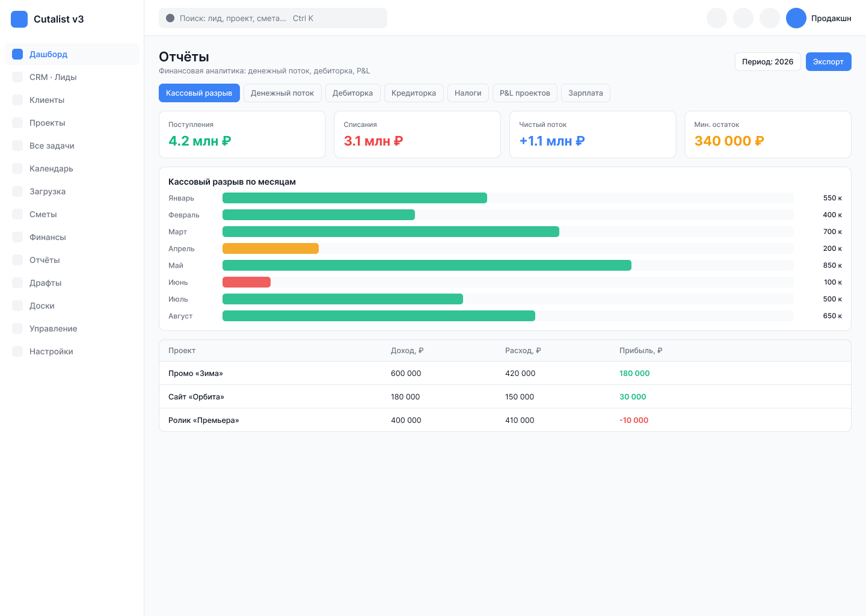
Task: Open Загрузка in the sidebar
Action: (72, 191)
